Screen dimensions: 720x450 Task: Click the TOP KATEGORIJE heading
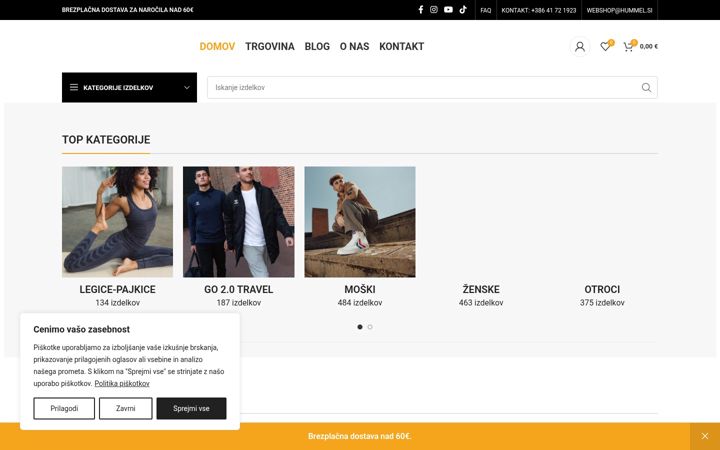click(x=106, y=140)
